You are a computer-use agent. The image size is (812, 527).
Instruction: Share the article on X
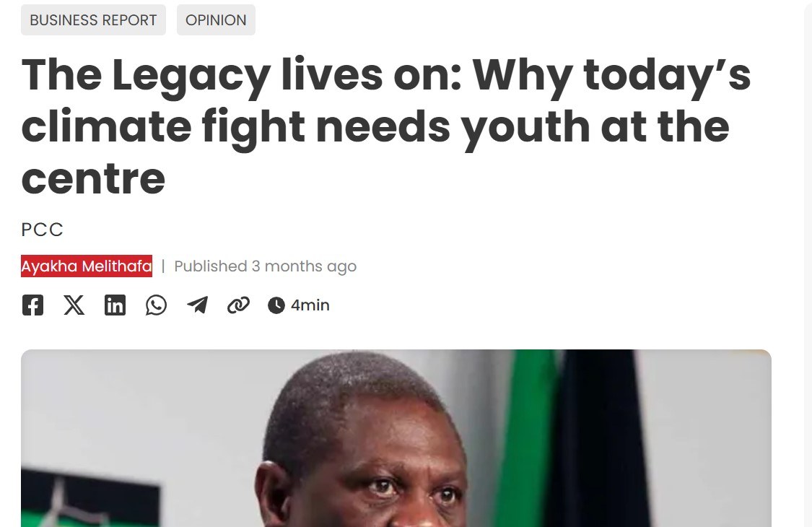(x=74, y=305)
